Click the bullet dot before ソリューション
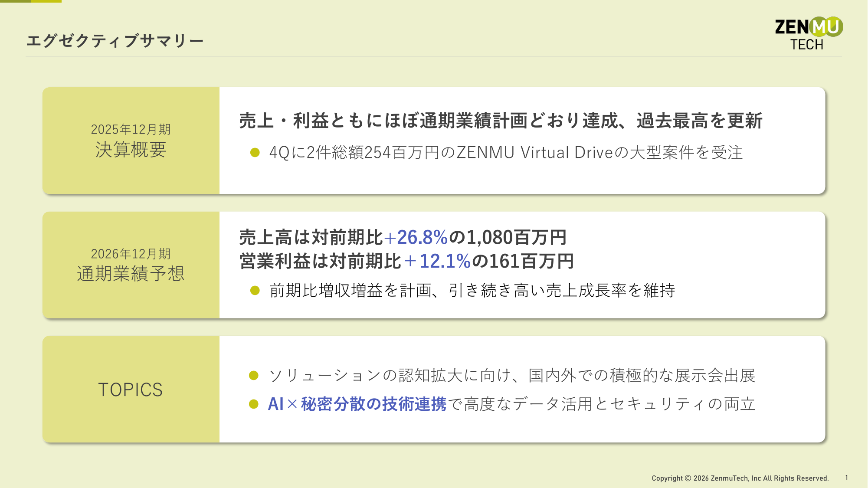Viewport: 868px width, 488px height. [254, 376]
